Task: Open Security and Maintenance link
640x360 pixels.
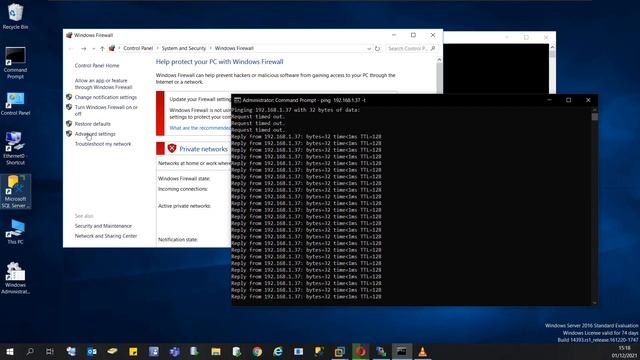Action: click(103, 226)
